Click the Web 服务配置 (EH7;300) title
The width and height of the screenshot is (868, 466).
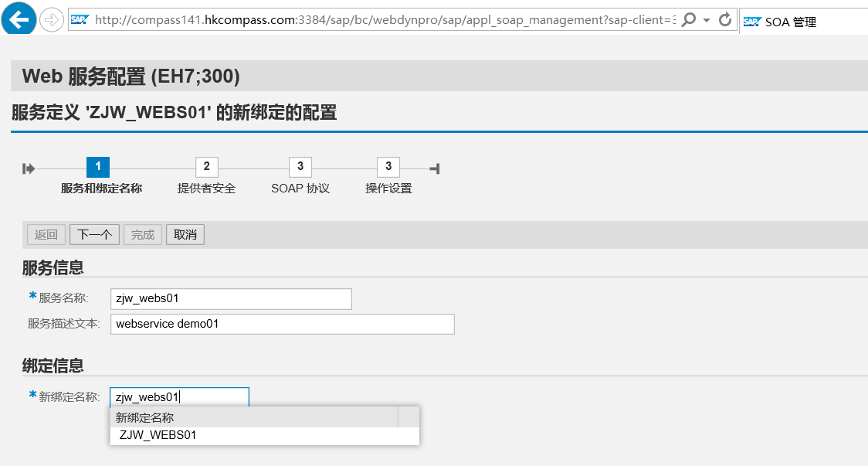(131, 77)
